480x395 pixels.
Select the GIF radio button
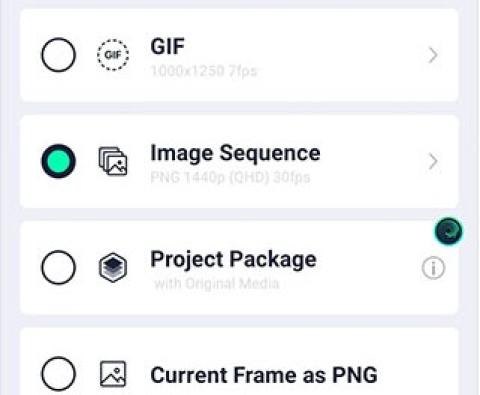tap(58, 55)
